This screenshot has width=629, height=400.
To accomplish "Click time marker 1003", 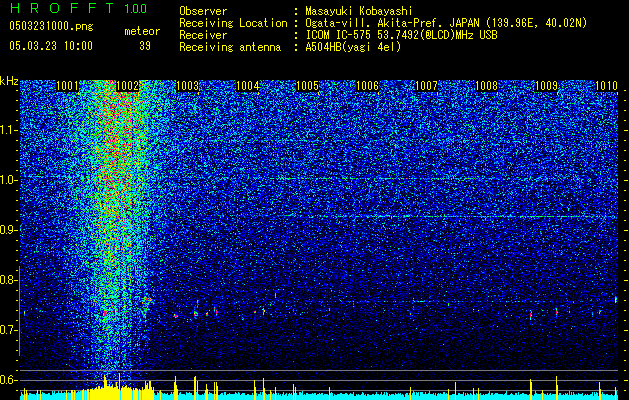I will 187,86.
